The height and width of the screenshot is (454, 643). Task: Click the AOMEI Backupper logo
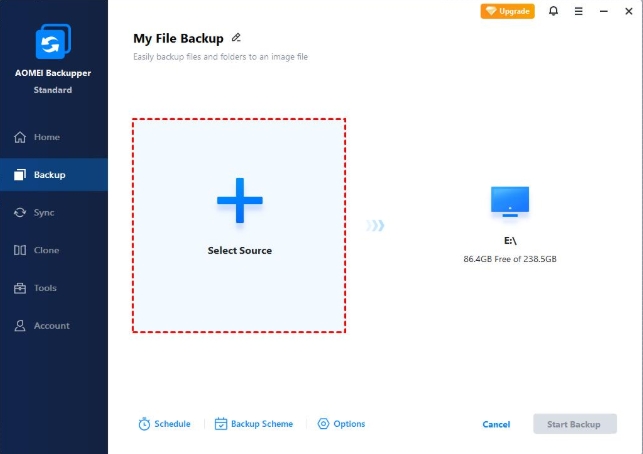point(53,41)
